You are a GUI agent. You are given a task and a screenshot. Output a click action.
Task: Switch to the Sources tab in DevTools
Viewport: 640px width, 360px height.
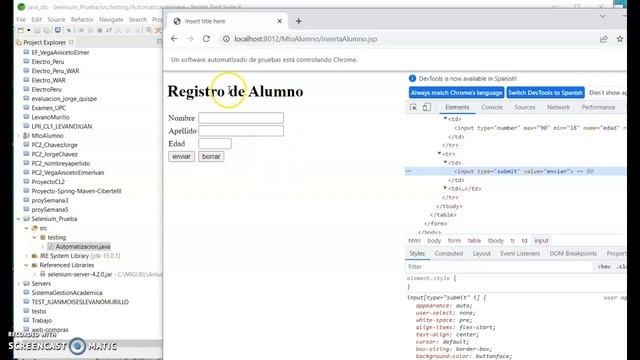point(524,107)
